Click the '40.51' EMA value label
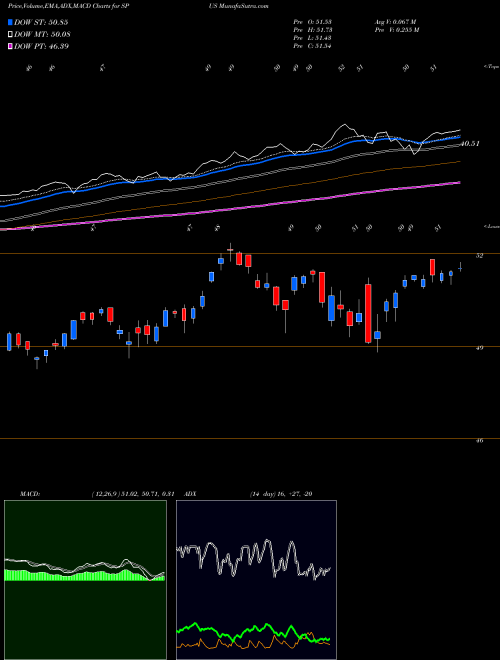Screen dimensions: 500x660 click(x=470, y=144)
